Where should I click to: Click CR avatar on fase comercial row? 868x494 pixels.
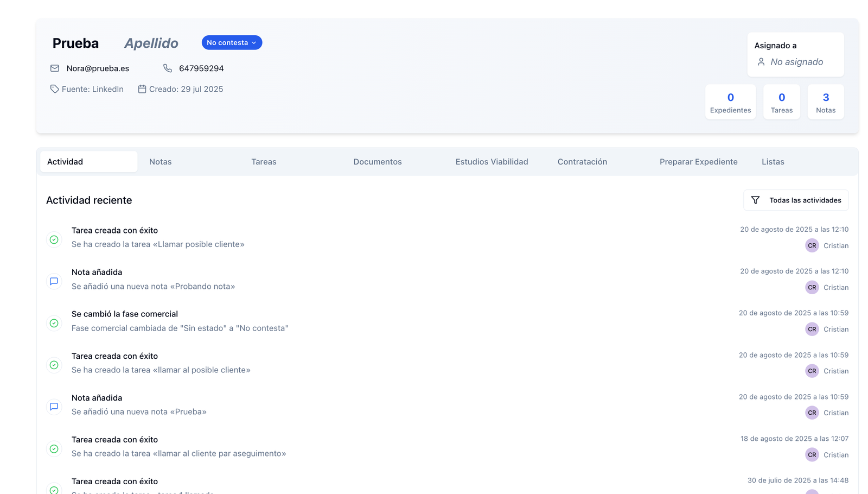(x=812, y=329)
